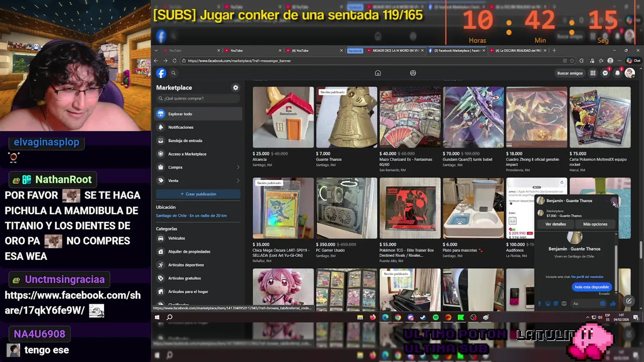
Task: Click Más opciones in chat
Action: [x=595, y=224]
